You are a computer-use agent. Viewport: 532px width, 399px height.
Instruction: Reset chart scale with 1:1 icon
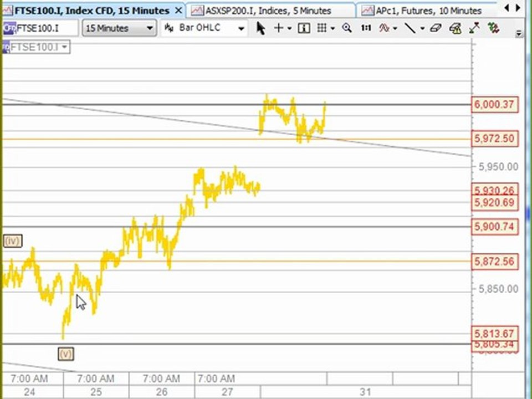(366, 28)
